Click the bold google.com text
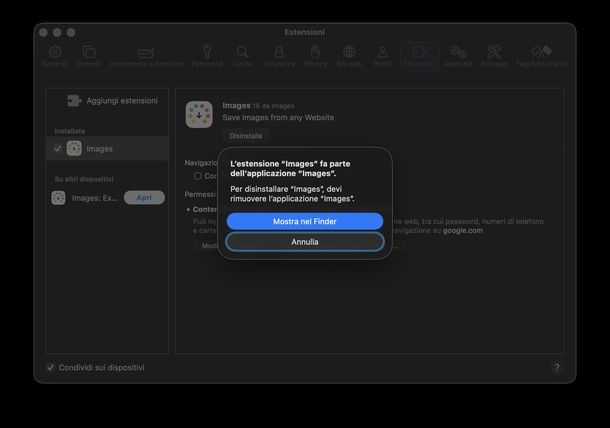This screenshot has width=610, height=428. click(x=463, y=230)
